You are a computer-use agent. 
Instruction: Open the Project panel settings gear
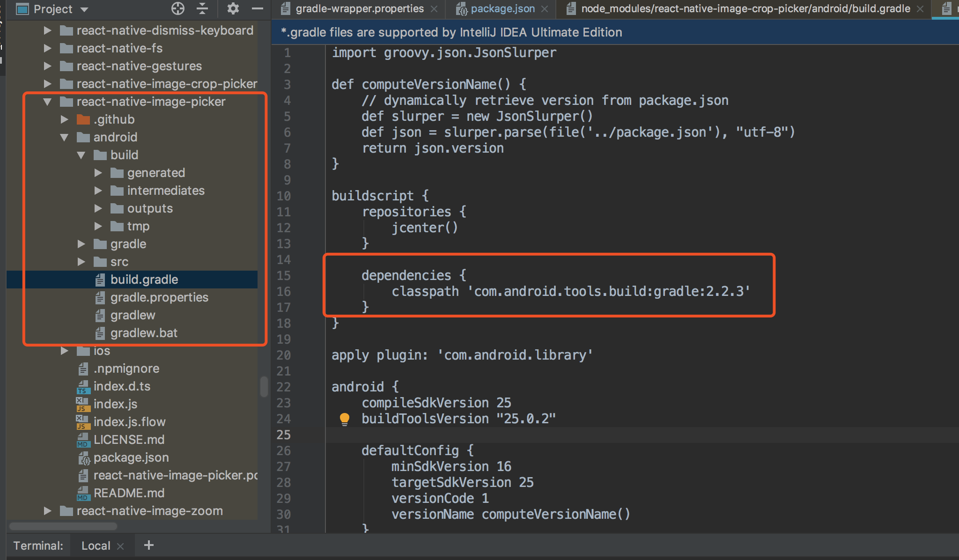233,8
